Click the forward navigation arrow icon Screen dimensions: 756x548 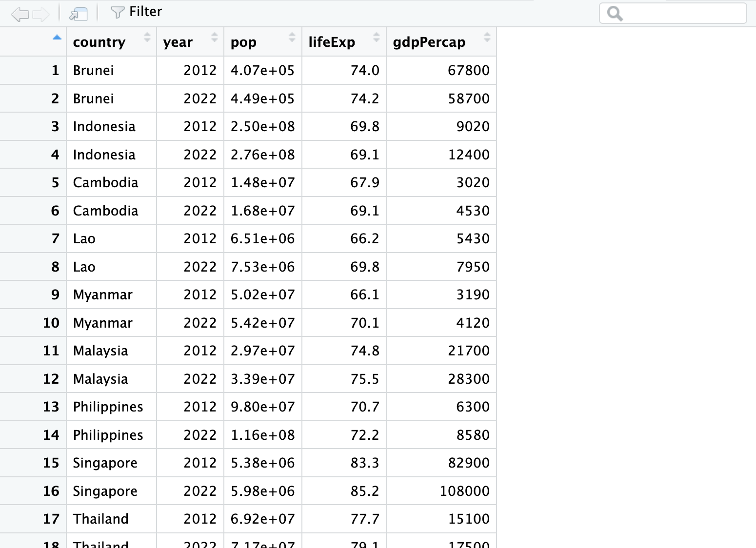click(x=41, y=14)
